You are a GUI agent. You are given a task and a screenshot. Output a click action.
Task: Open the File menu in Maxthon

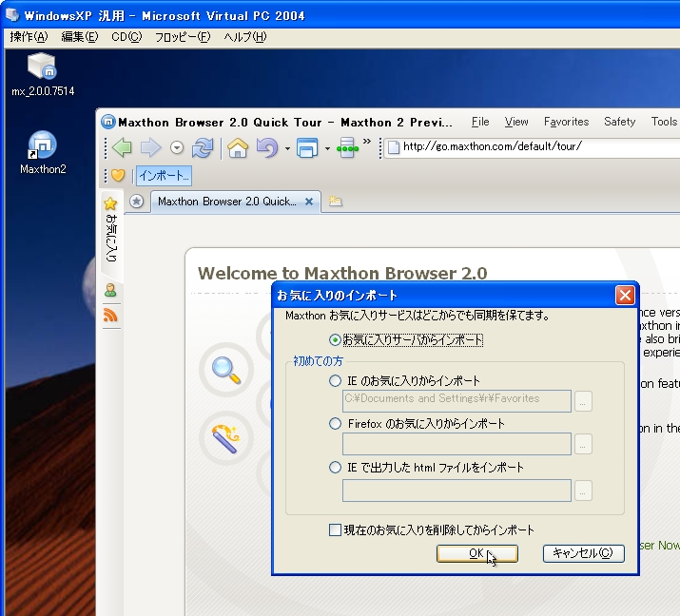click(x=480, y=122)
